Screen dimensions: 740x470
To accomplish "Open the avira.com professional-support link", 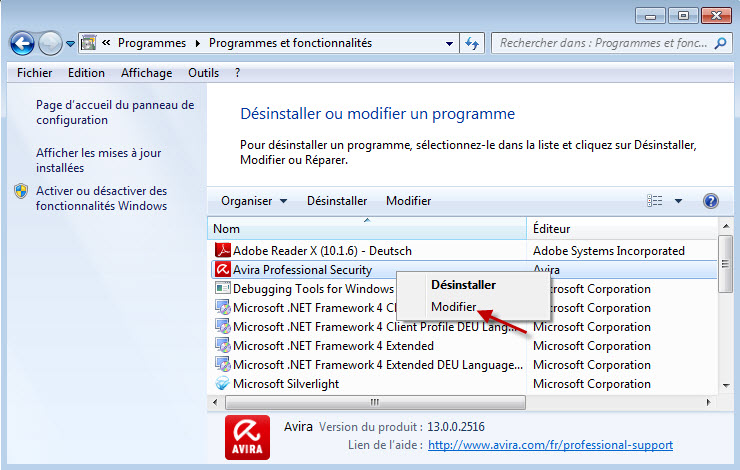I will click(550, 445).
